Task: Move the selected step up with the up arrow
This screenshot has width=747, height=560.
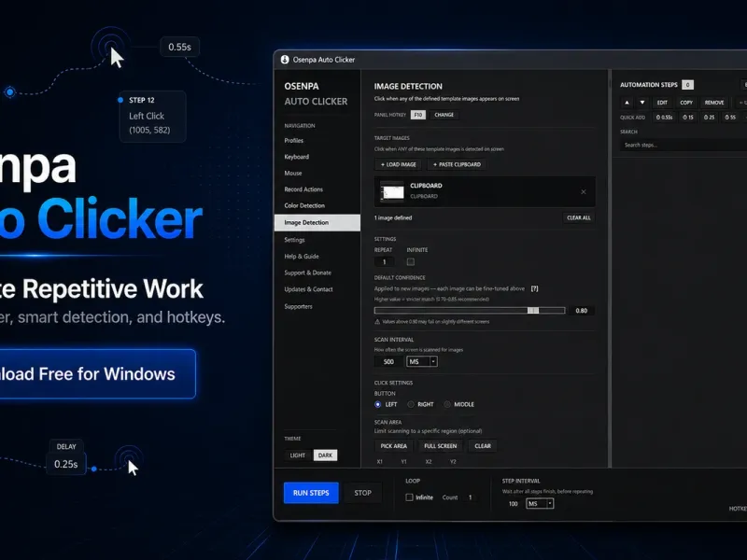Action: 627,103
